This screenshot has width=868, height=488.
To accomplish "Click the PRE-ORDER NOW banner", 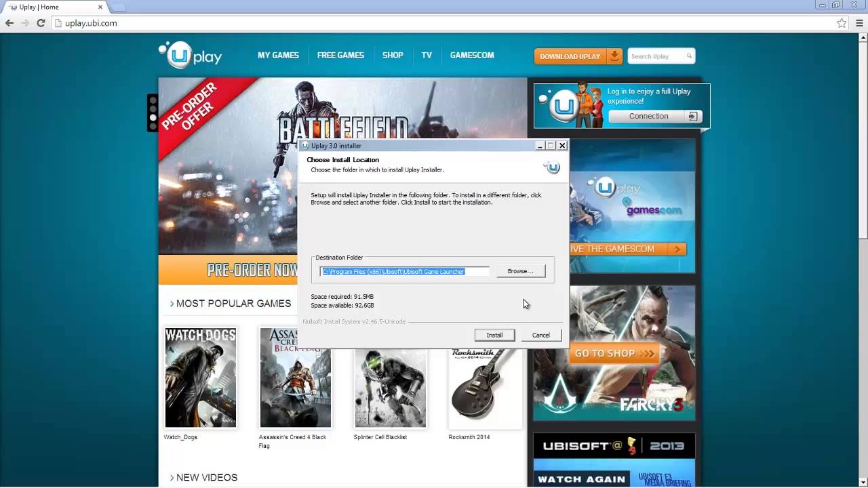I will click(229, 270).
